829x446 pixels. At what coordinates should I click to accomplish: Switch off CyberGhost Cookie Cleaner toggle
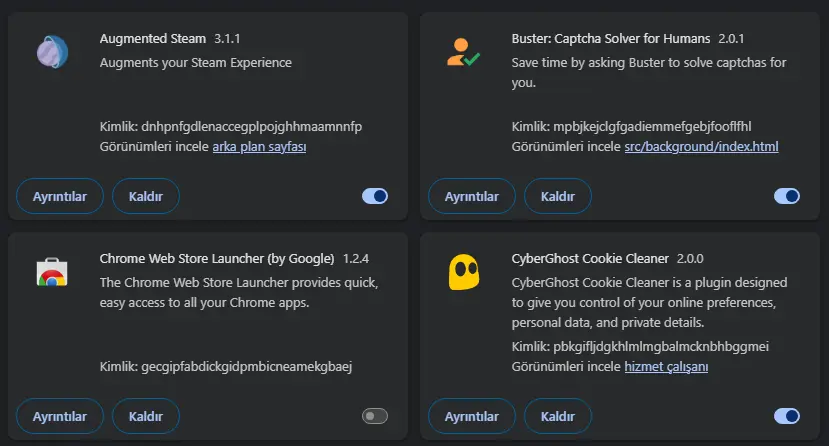[787, 416]
